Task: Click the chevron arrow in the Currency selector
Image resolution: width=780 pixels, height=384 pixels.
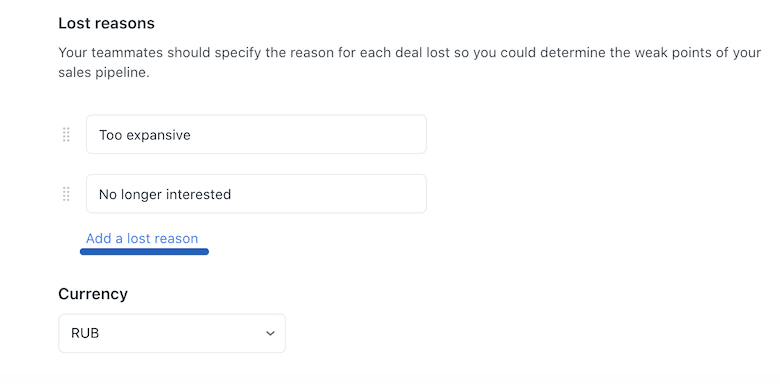Action: click(x=270, y=333)
